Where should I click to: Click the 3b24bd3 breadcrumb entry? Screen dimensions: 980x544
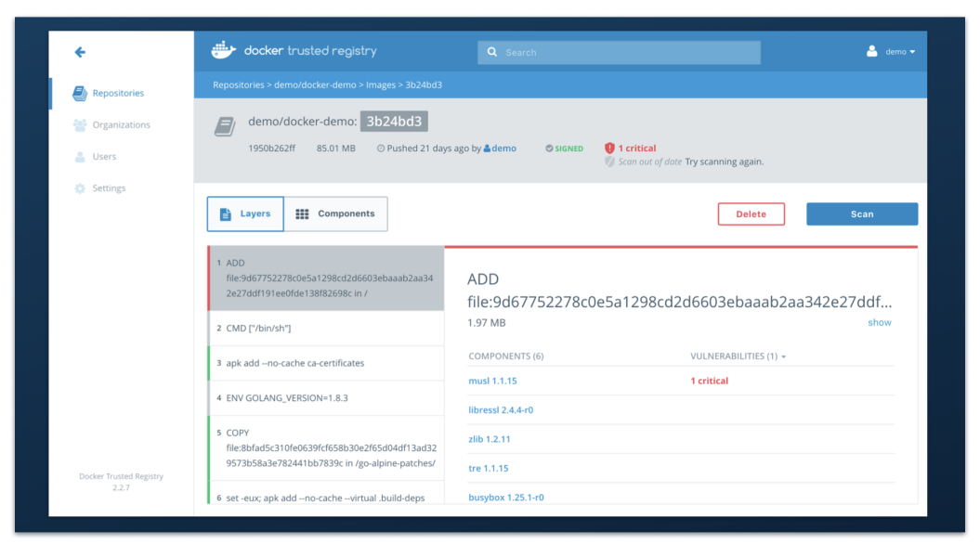point(424,84)
